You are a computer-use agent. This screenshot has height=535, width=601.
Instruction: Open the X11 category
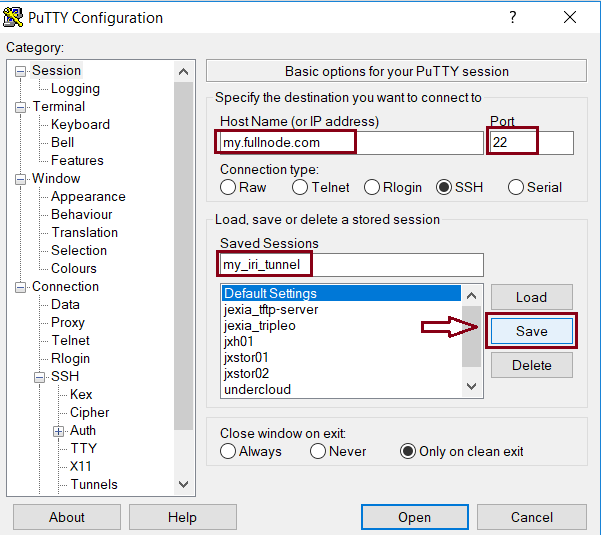click(x=80, y=467)
